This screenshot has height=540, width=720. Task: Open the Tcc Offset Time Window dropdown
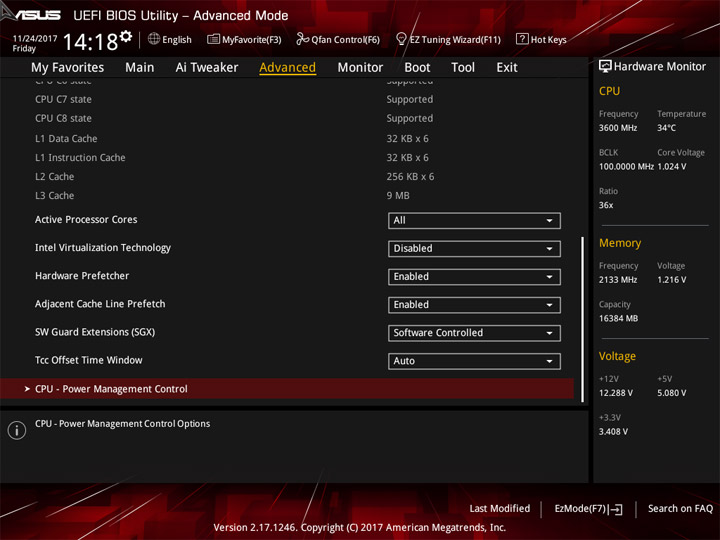tap(474, 361)
